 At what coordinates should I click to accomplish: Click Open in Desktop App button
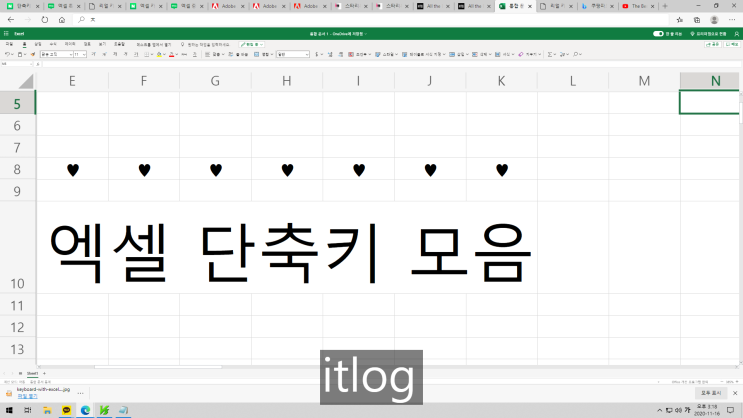coord(153,44)
